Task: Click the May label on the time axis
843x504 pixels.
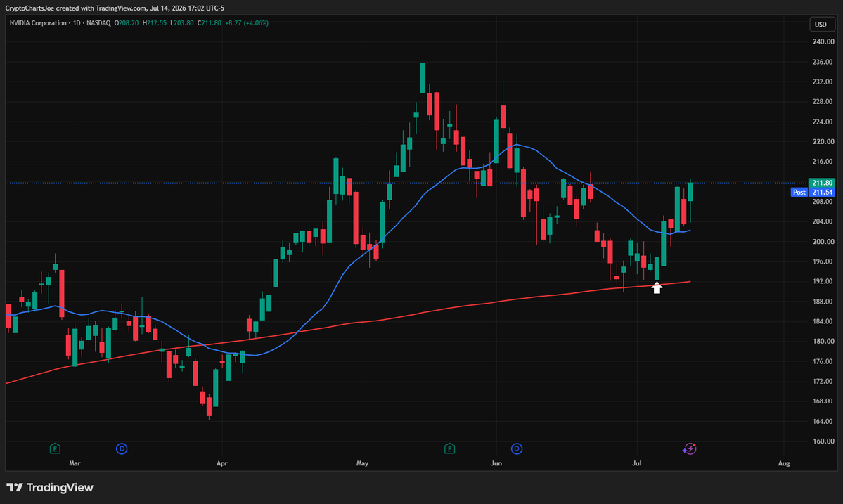Action: [x=362, y=463]
